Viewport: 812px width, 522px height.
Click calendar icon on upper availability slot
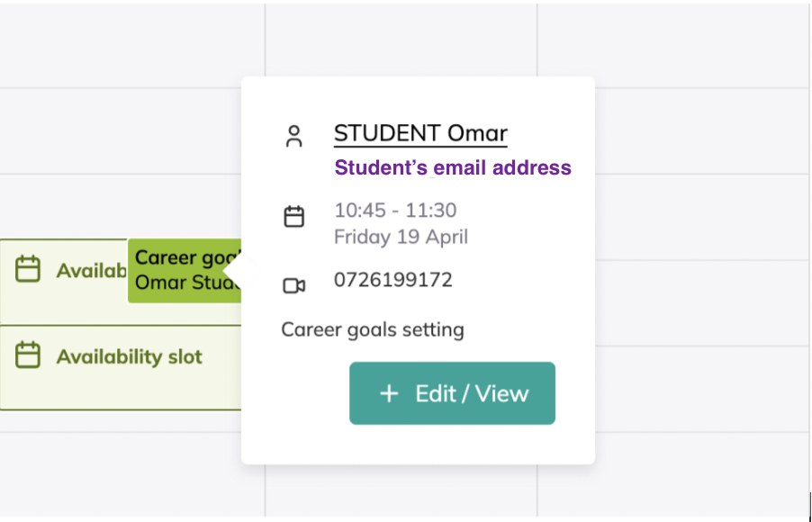pos(29,269)
